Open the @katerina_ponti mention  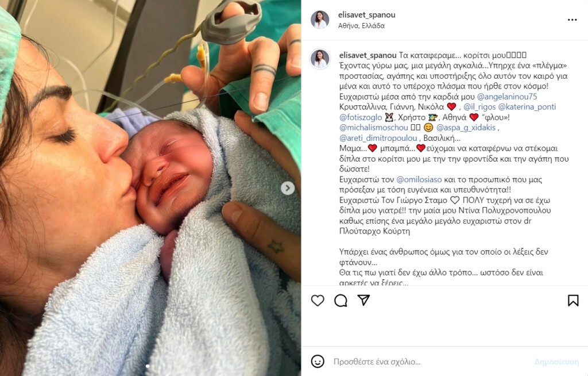527,107
